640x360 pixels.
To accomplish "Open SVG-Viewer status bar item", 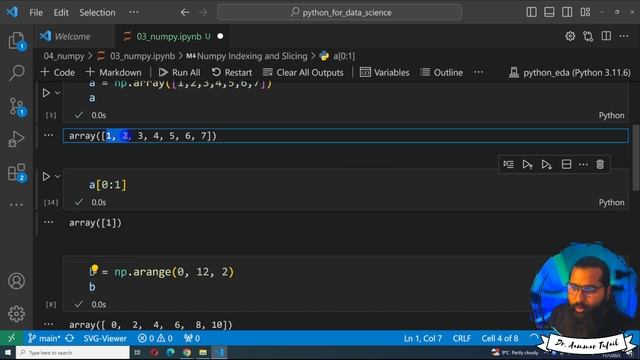I will (x=105, y=338).
